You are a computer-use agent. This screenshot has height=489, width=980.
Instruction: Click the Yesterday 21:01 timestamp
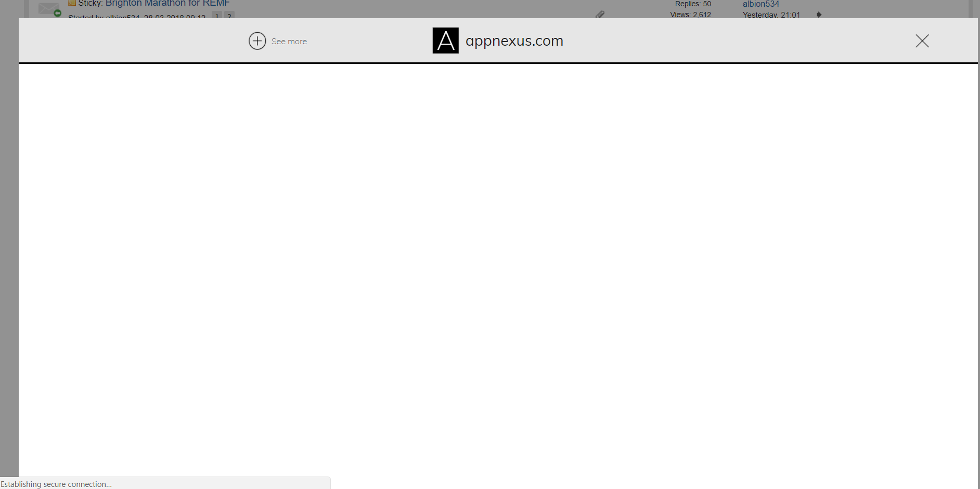coord(771,15)
